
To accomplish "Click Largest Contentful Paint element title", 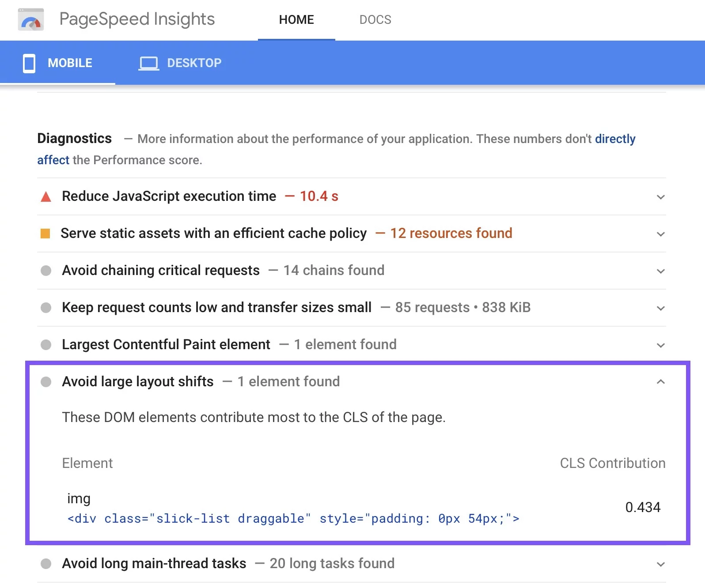I will [166, 344].
